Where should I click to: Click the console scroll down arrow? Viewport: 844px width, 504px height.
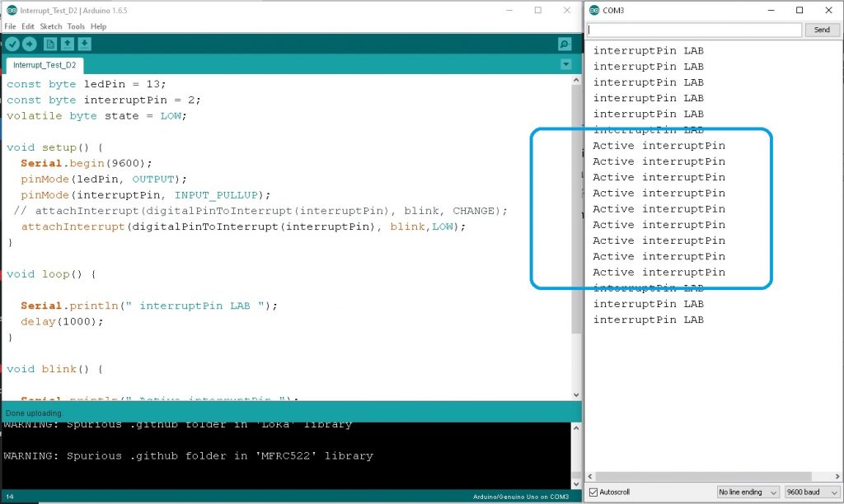pos(576,483)
